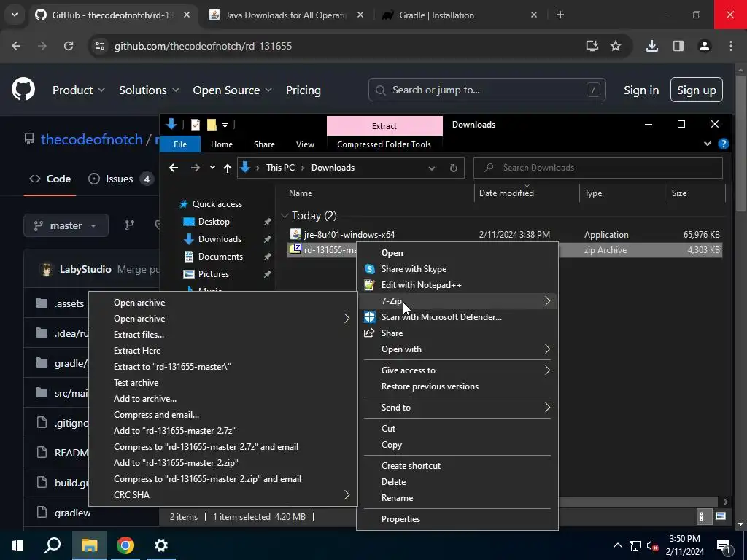Viewport: 747px width, 560px height.
Task: Click the muted volume tray icon
Action: point(652,545)
